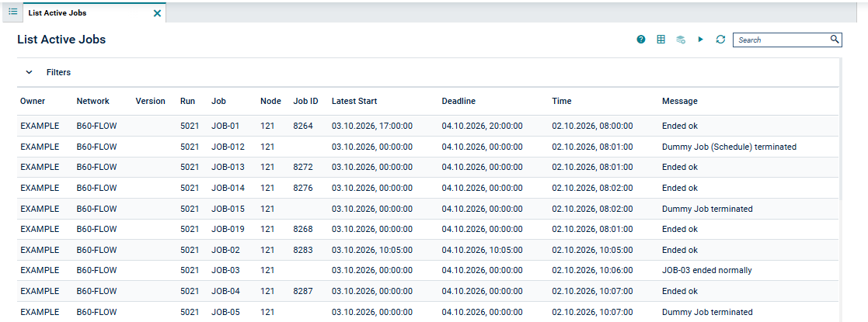
Task: Click latest start 03.10.2026, 17:00:00
Action: (372, 126)
